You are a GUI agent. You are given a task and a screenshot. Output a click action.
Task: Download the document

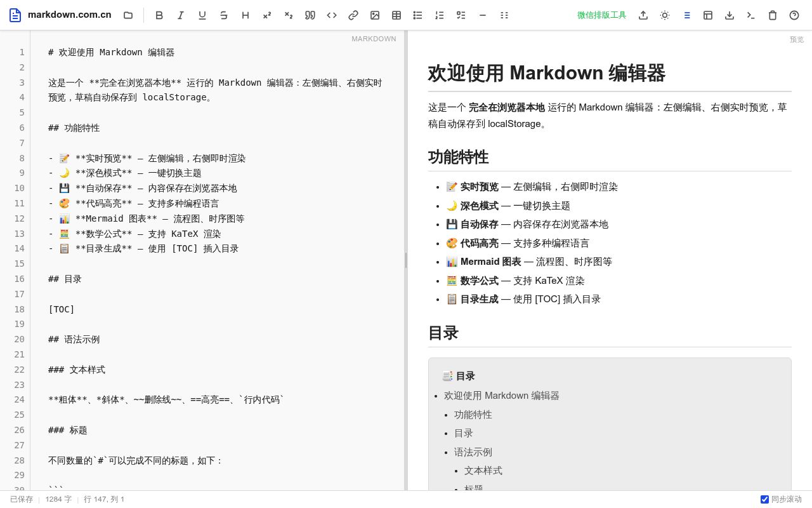pos(730,15)
